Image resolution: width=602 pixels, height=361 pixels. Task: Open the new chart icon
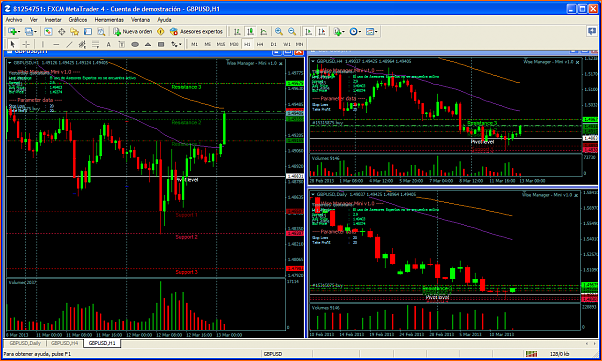(12, 31)
